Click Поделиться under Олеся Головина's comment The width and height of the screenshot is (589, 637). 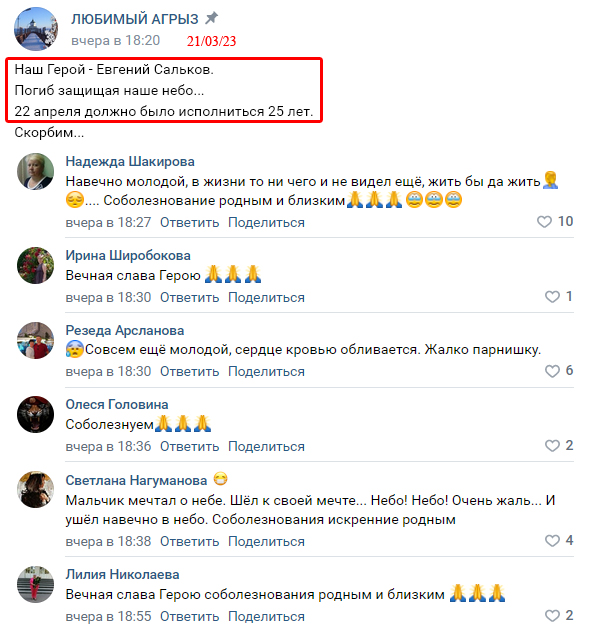266,446
